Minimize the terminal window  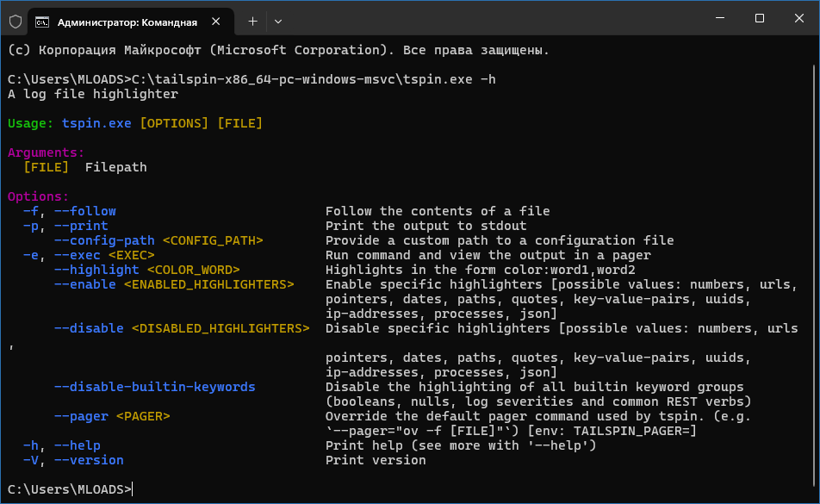click(x=720, y=19)
